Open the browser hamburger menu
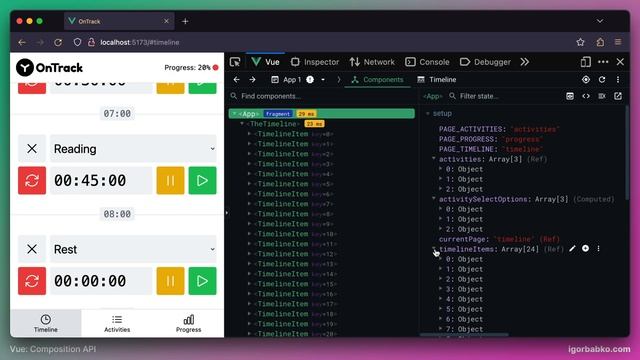640x360 pixels. point(618,42)
